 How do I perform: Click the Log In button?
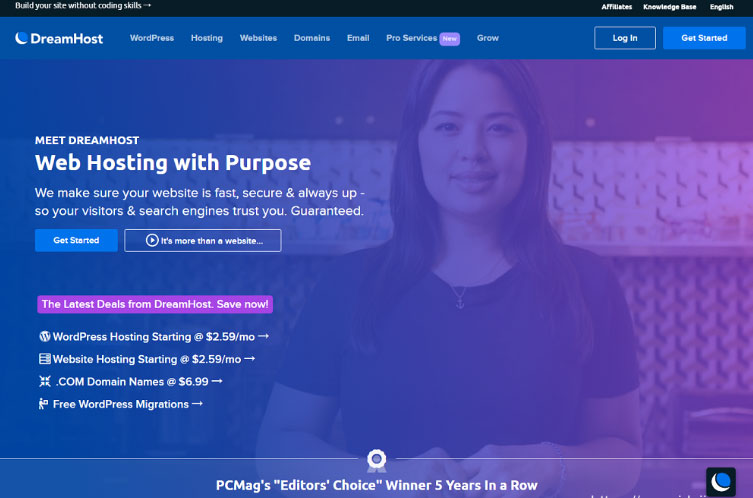[x=624, y=38]
